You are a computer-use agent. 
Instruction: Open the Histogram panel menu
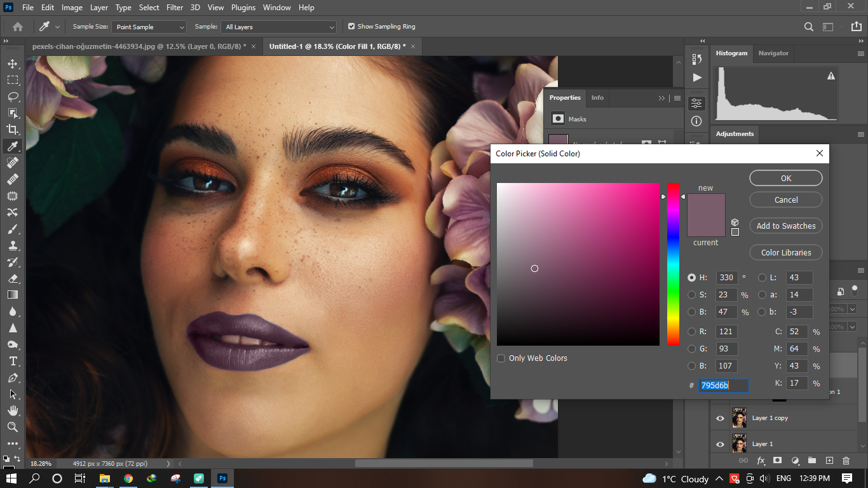tap(860, 53)
